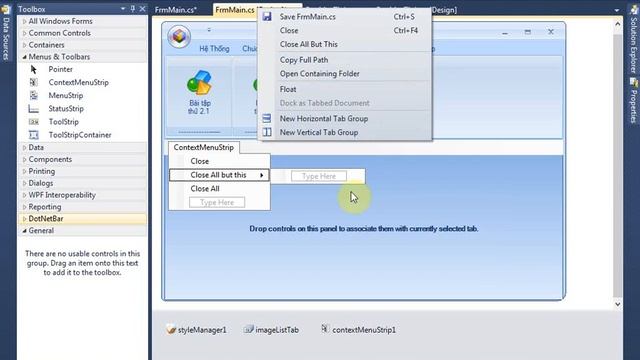
Task: Choose Close All But This in context menu
Action: pyautogui.click(x=344, y=44)
